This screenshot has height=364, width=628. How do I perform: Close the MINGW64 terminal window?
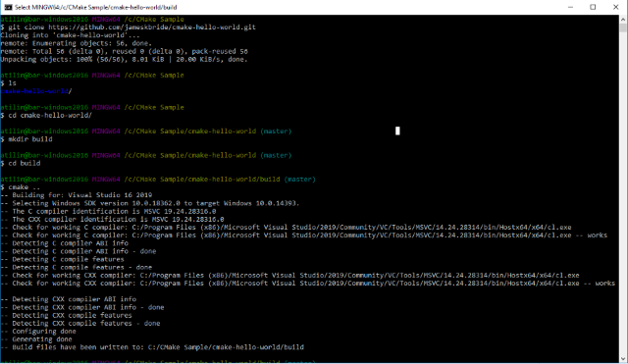click(615, 7)
